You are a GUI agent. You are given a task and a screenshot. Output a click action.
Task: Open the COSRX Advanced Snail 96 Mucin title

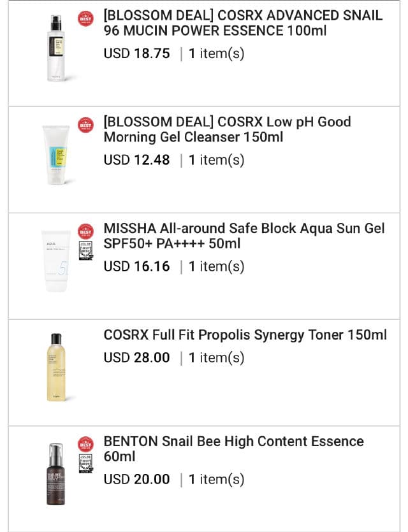coord(243,23)
